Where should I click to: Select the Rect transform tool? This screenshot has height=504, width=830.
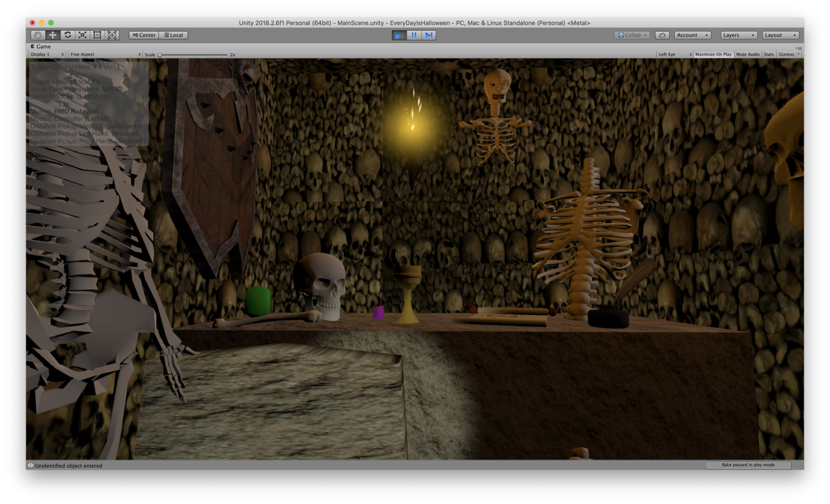click(97, 35)
